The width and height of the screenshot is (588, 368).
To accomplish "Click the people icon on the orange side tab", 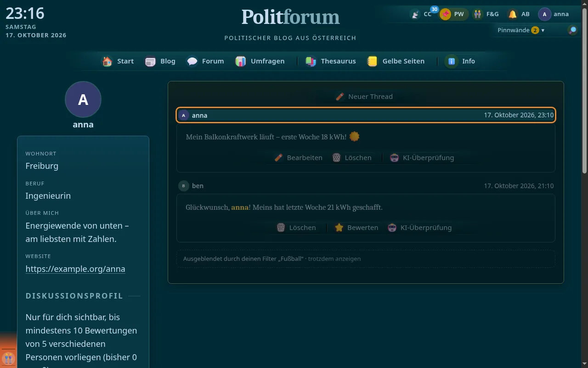I will [8, 358].
